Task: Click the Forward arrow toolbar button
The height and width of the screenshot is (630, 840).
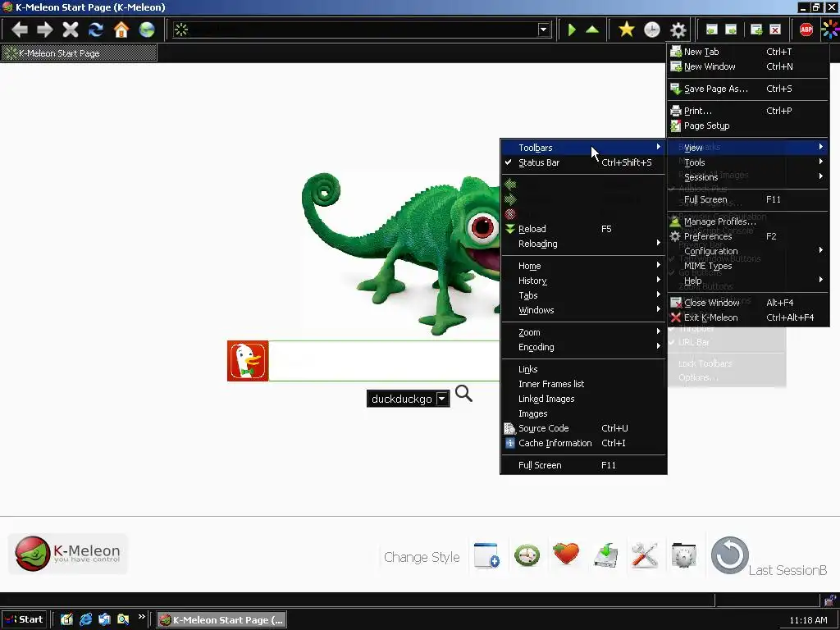Action: coord(44,30)
